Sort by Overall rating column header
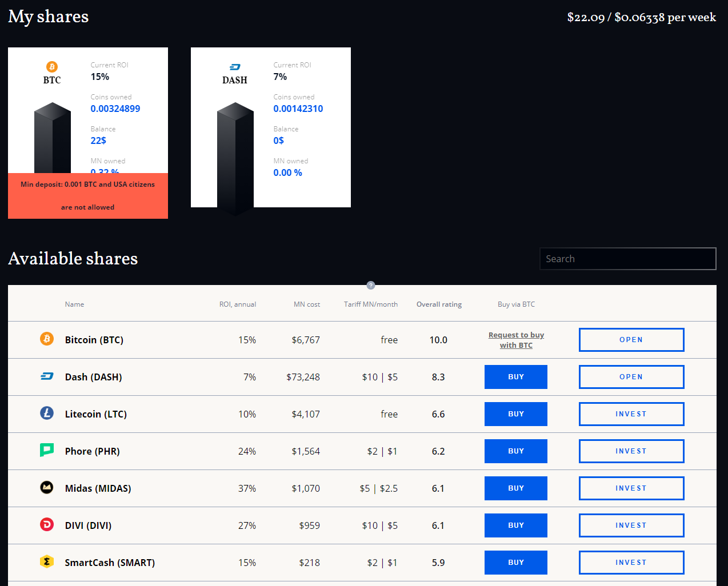This screenshot has width=728, height=586. tap(439, 304)
